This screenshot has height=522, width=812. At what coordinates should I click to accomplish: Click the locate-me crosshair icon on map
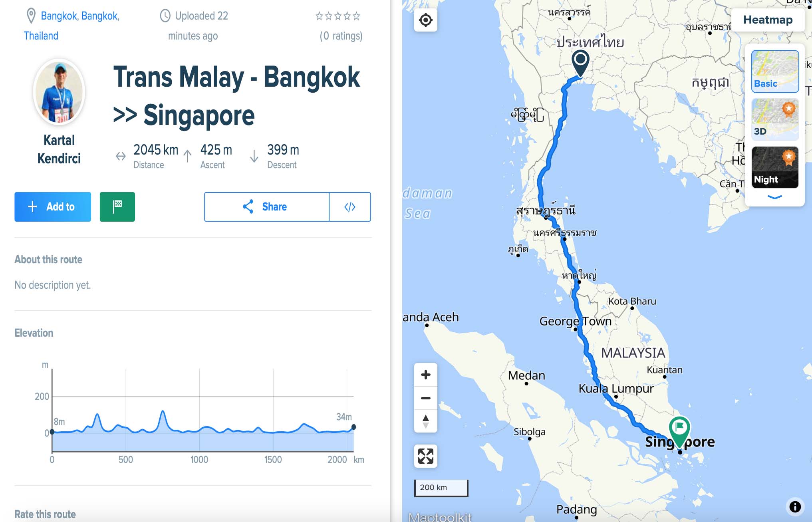tap(426, 20)
